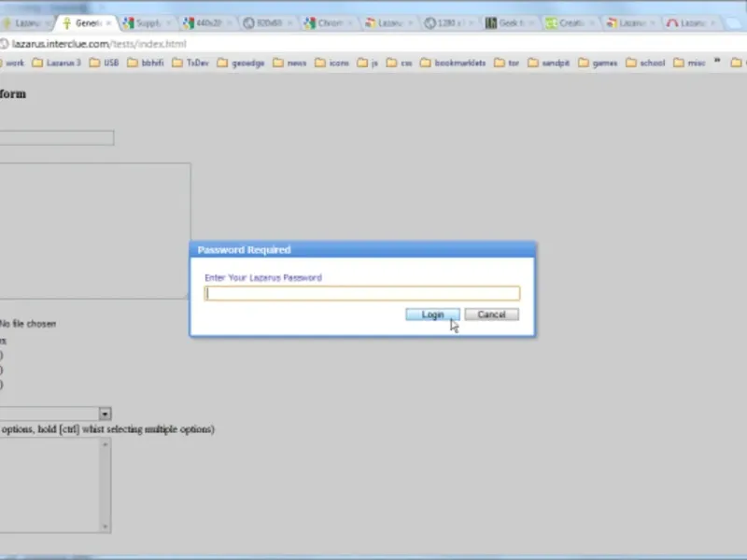Click inside the multi-select options list box

coord(49,485)
